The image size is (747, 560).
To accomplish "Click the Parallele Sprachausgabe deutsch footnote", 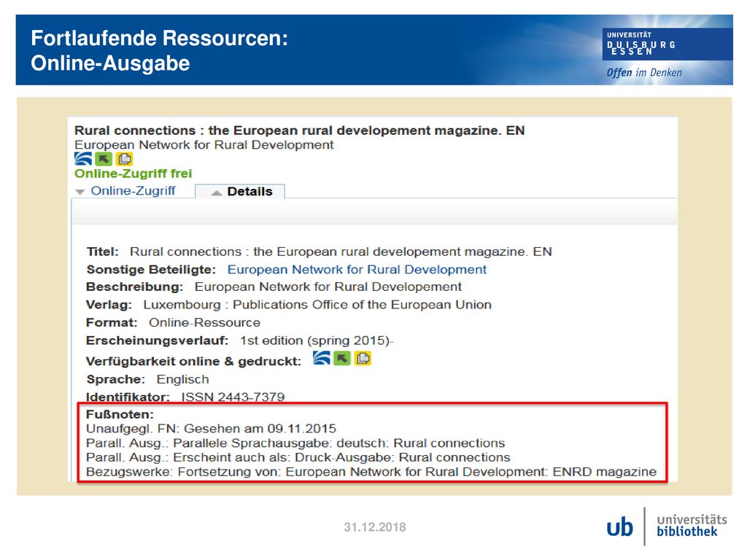I will [x=295, y=443].
